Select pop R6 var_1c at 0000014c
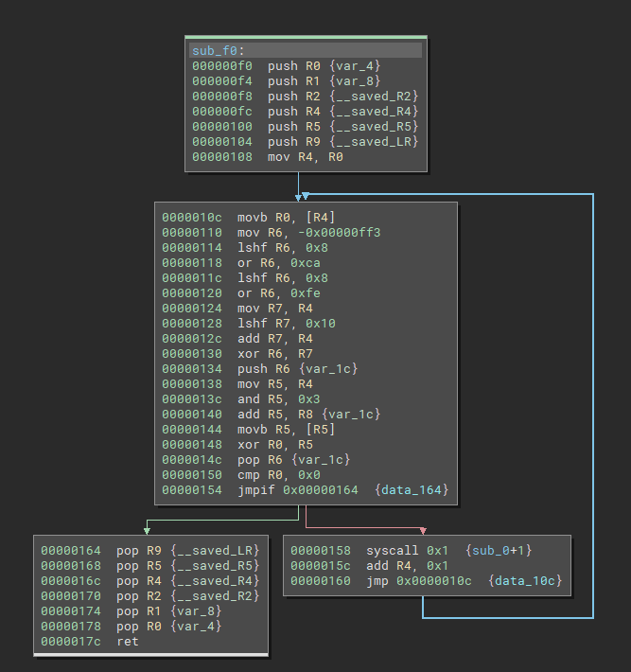This screenshot has height=672, width=631. pyautogui.click(x=256, y=459)
